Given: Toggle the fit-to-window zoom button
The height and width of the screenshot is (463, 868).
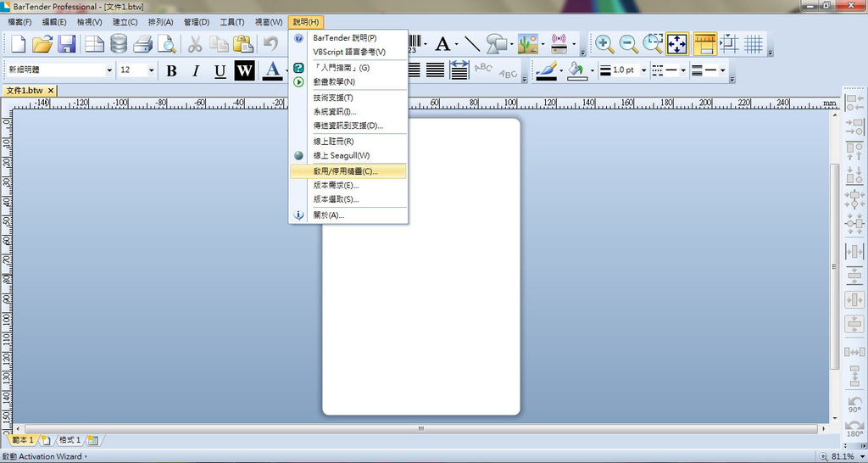Looking at the screenshot, I should 677,44.
